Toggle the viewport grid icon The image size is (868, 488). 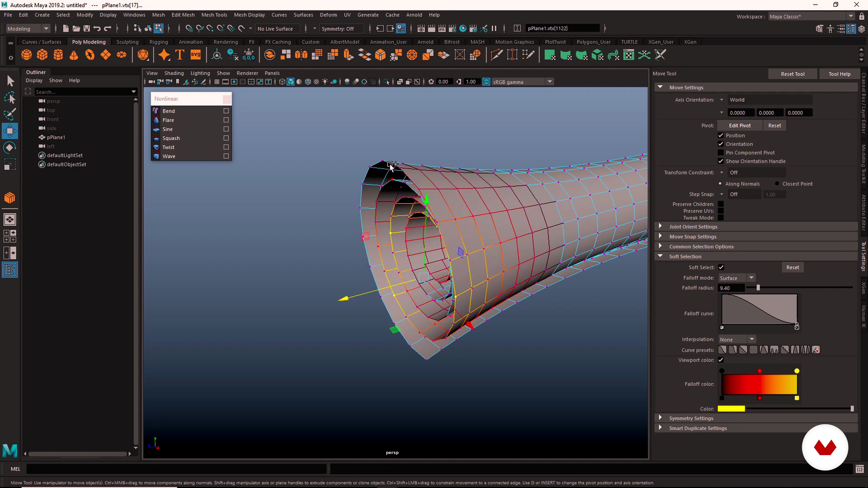217,82
